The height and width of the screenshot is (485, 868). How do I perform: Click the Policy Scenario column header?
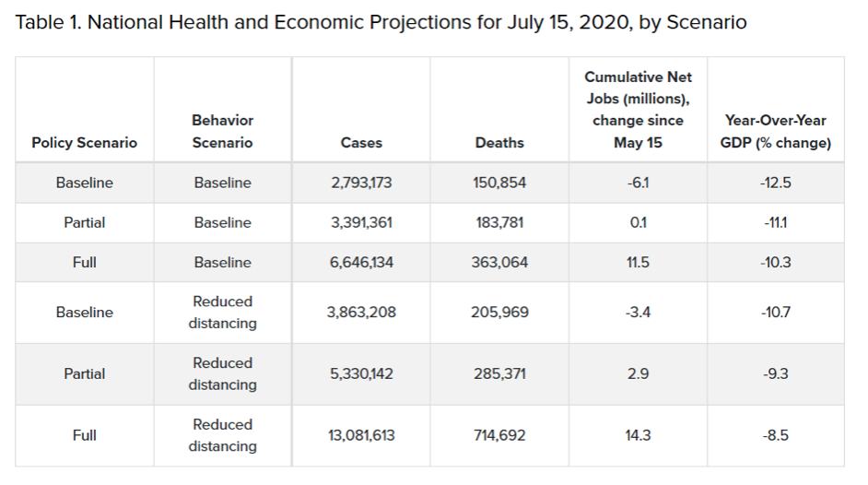click(x=84, y=143)
